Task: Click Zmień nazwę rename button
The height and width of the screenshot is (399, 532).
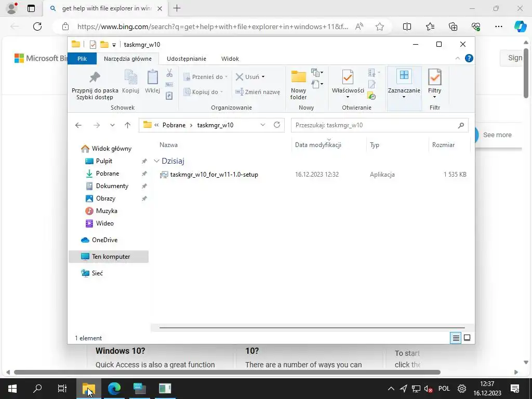Action: pos(258,92)
